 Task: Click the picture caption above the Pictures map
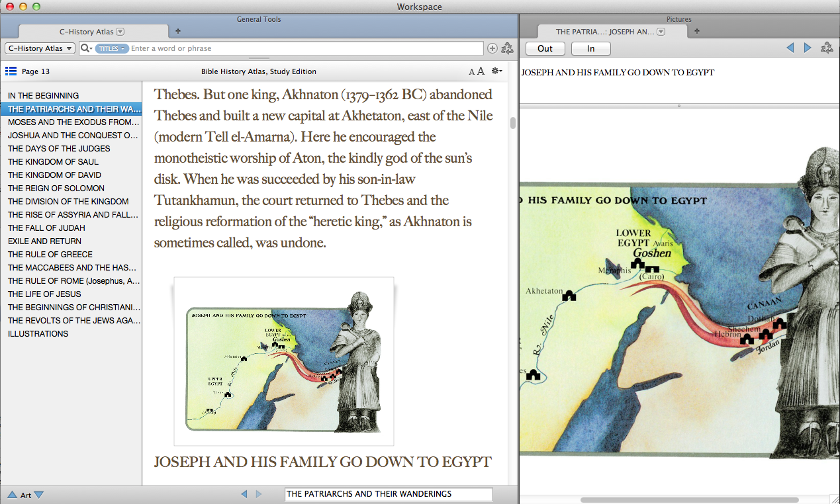point(618,72)
